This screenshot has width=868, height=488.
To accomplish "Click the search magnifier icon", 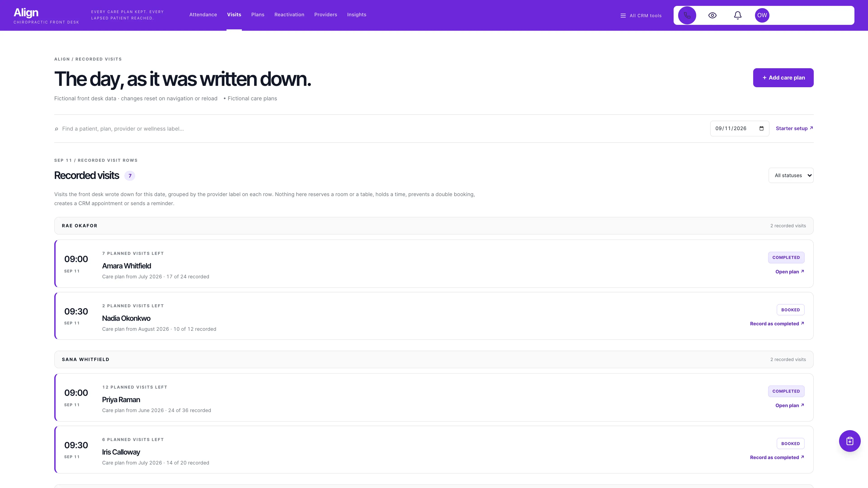I will coord(56,129).
